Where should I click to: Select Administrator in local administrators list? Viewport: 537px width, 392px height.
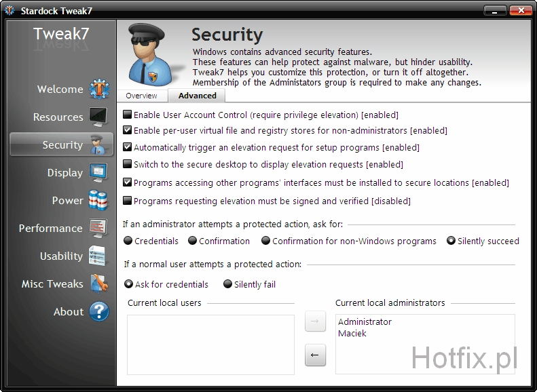click(x=365, y=322)
